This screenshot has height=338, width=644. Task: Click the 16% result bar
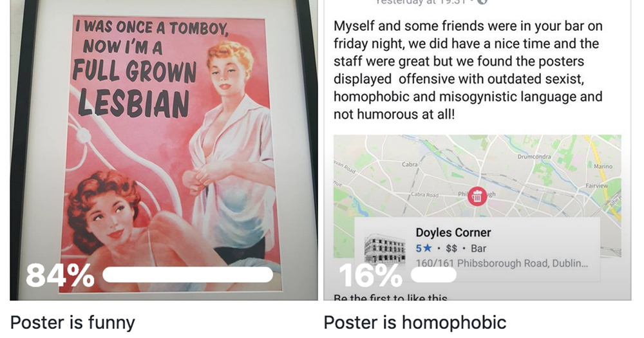pos(433,275)
